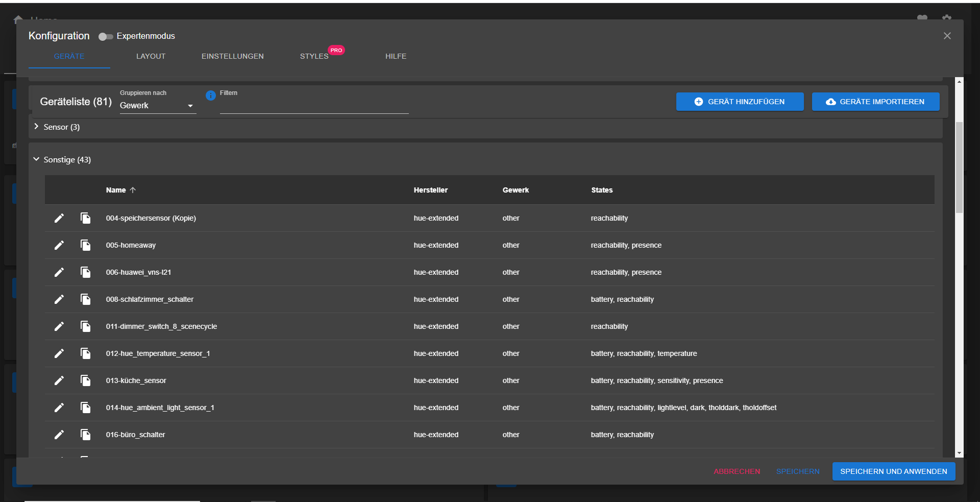Collapse the Sonstige (43) group
The width and height of the screenshot is (980, 502).
tap(36, 159)
